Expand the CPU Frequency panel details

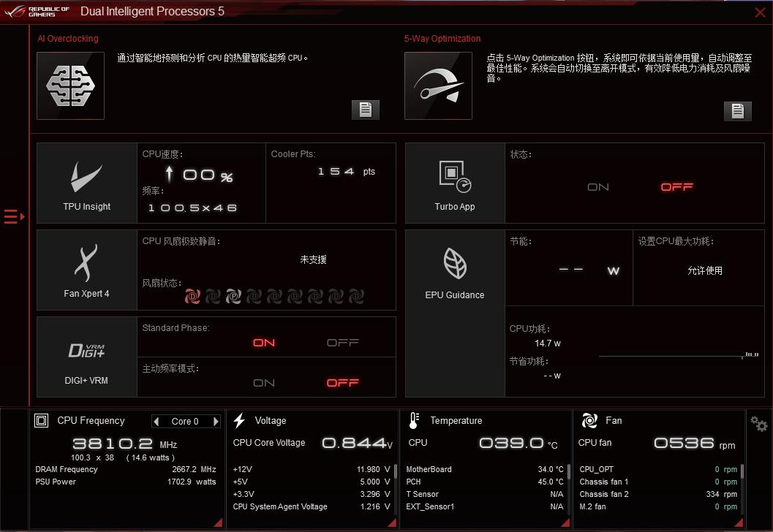pyautogui.click(x=216, y=522)
